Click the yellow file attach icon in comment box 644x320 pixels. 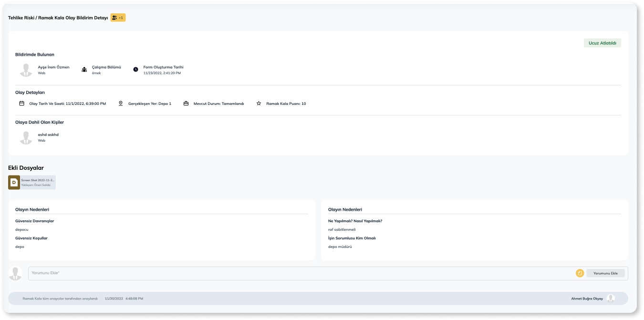(580, 273)
